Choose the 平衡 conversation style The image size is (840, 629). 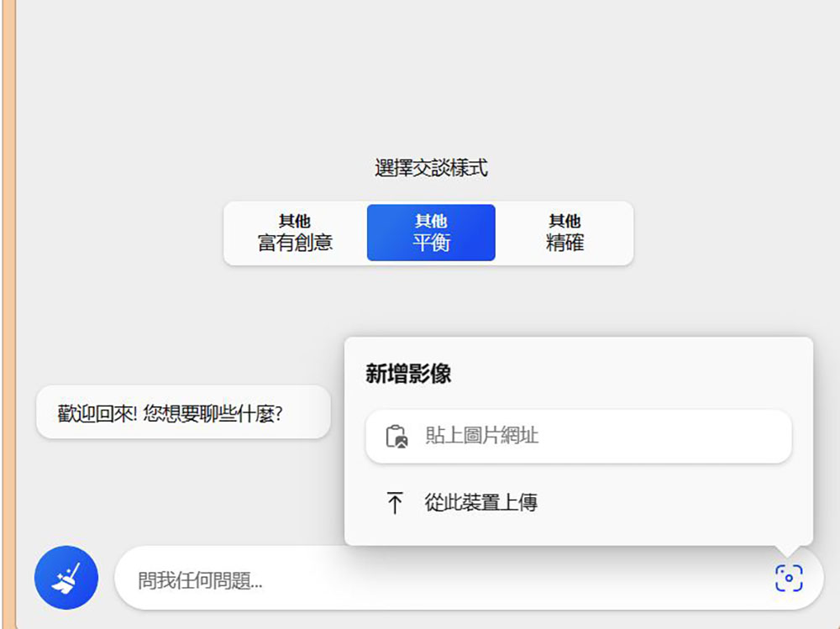pos(431,233)
